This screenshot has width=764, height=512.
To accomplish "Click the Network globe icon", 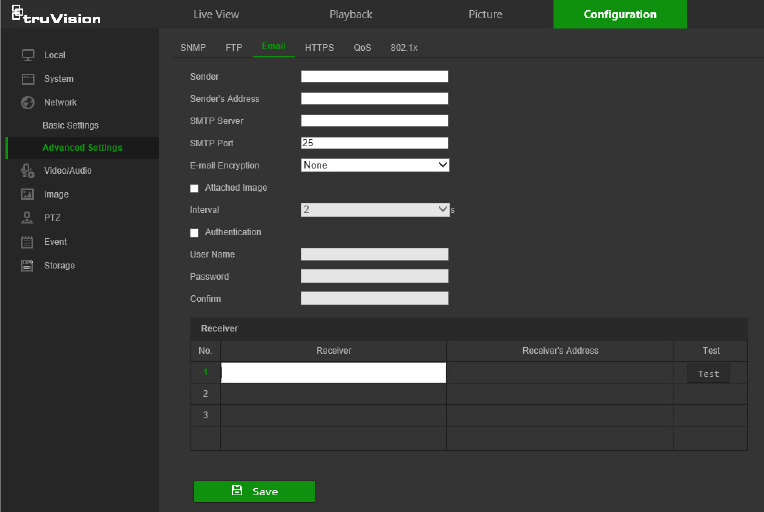I will point(28,102).
